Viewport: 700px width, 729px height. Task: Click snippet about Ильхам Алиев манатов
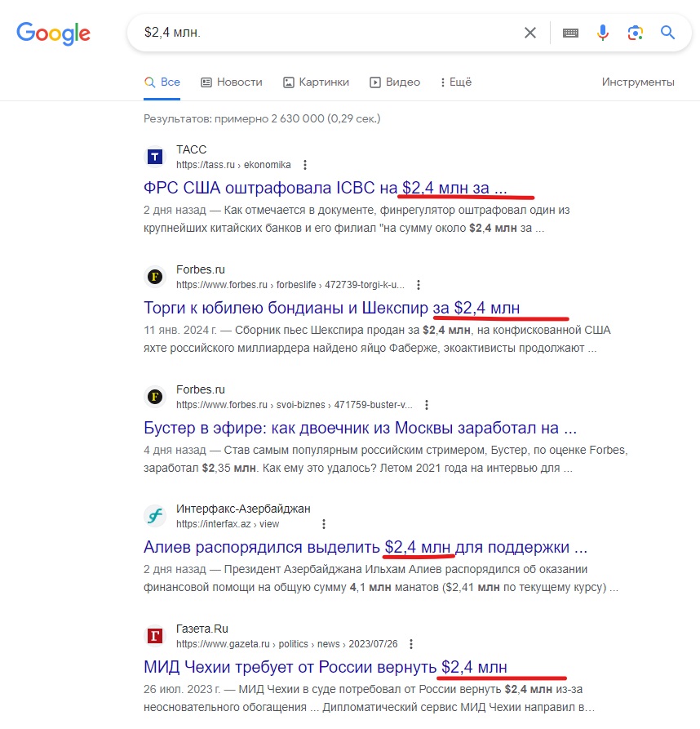[381, 578]
